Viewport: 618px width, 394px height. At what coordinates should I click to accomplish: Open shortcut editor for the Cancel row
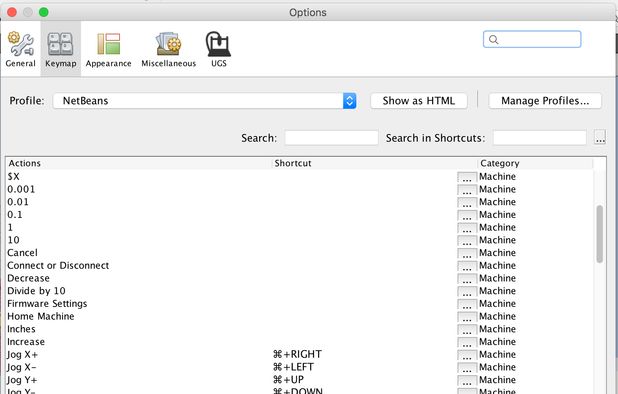[x=467, y=253]
